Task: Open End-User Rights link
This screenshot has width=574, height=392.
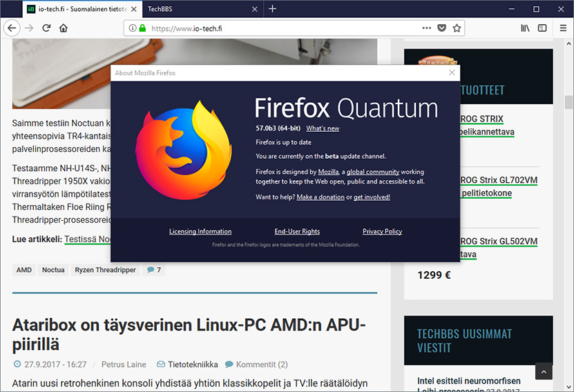Action: pos(297,231)
